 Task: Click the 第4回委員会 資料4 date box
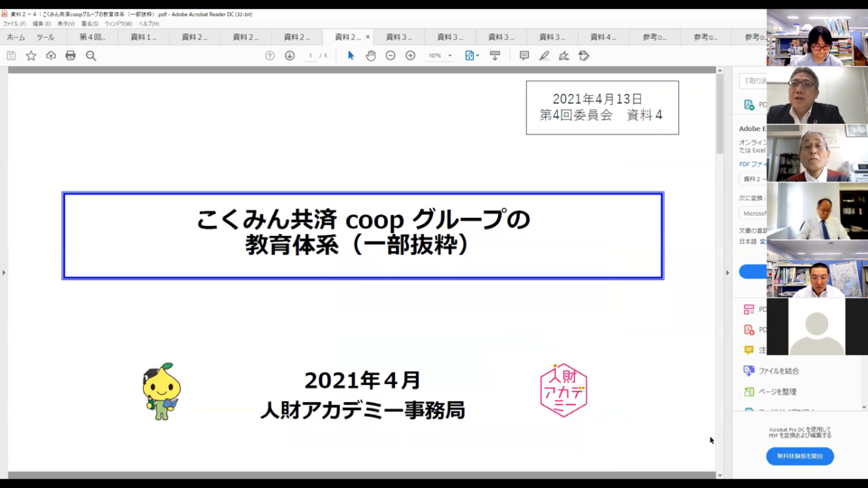click(602, 108)
